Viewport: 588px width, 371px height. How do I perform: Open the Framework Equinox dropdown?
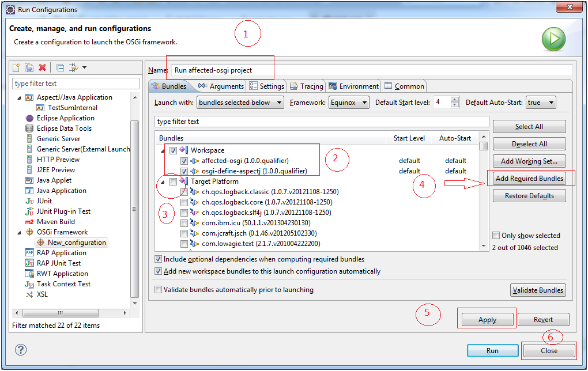(x=349, y=103)
